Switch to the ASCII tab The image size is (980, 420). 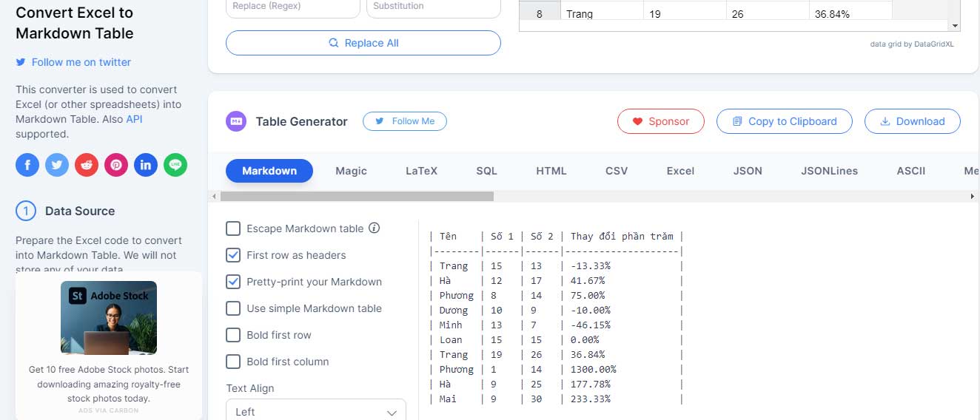click(911, 171)
